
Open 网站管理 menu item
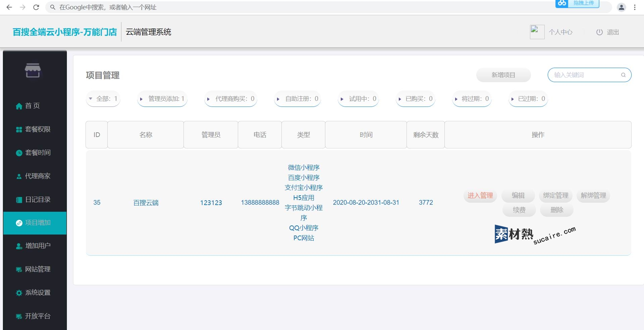click(35, 269)
